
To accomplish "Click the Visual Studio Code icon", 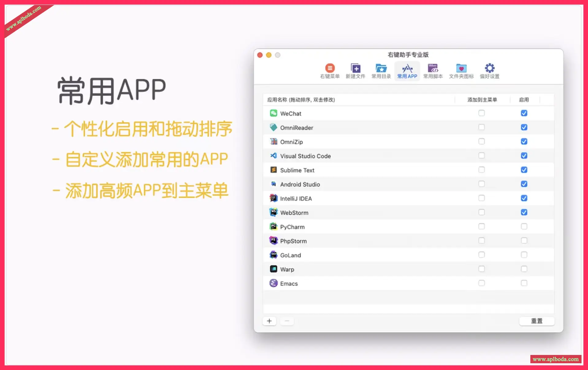I will (273, 156).
